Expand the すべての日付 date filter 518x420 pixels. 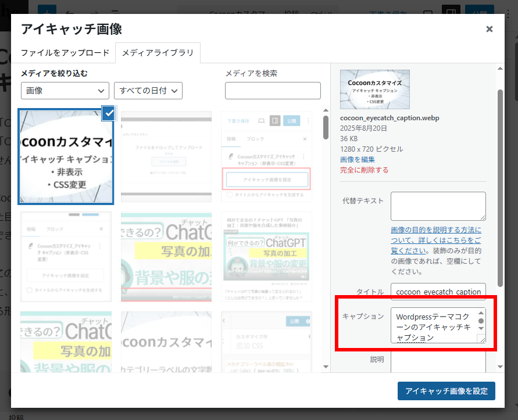[x=148, y=91]
